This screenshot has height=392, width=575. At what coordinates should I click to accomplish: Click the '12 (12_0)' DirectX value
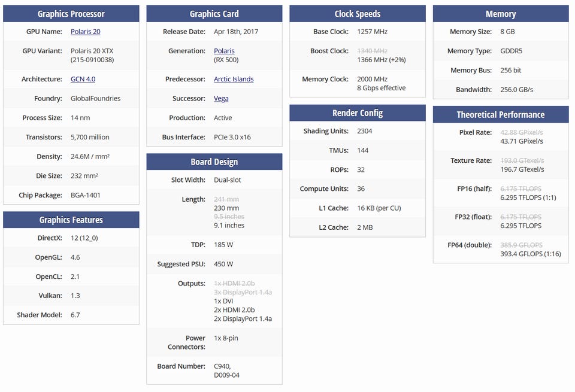84,238
